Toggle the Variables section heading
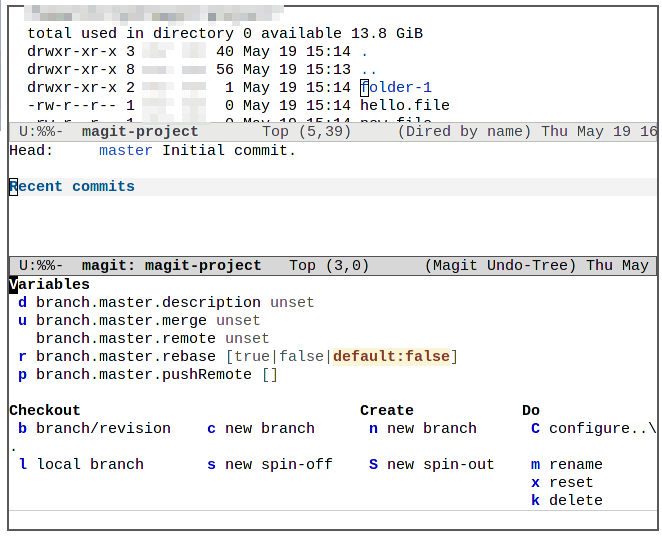Image resolution: width=662 pixels, height=537 pixels. coord(50,285)
